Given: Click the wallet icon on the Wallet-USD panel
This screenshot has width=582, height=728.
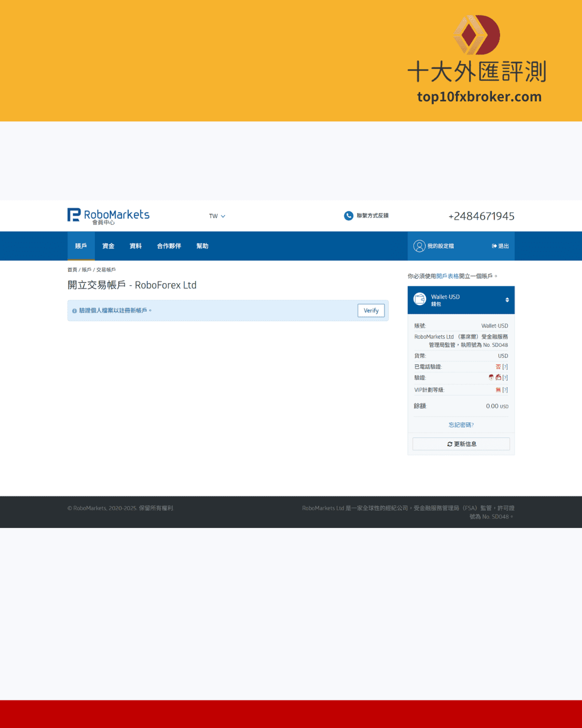Looking at the screenshot, I should 420,299.
